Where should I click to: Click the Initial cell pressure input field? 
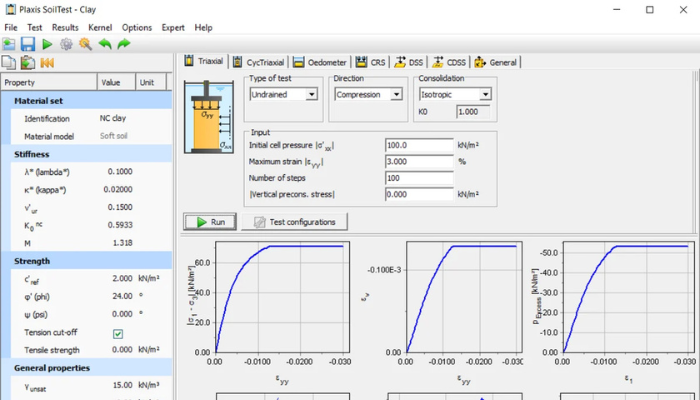point(419,145)
